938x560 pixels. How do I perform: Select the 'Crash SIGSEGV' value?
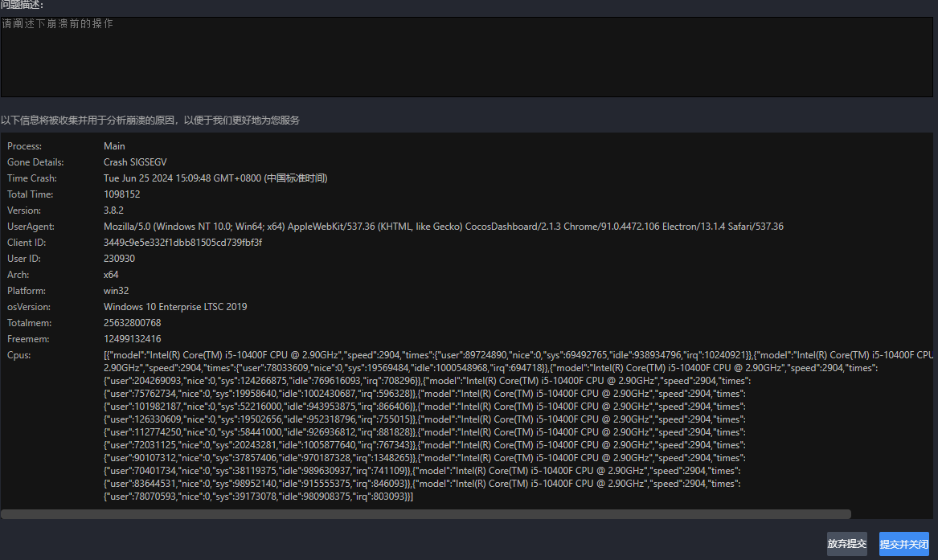point(135,162)
